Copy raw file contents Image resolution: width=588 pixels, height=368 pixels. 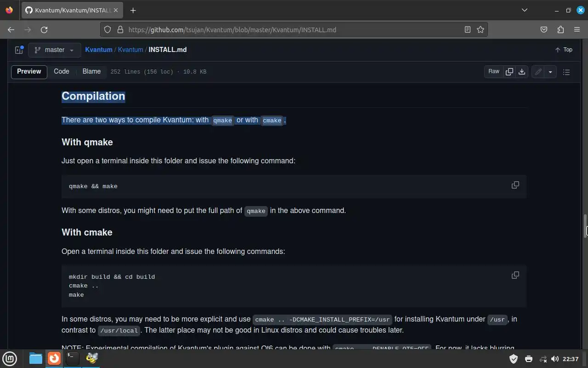509,72
